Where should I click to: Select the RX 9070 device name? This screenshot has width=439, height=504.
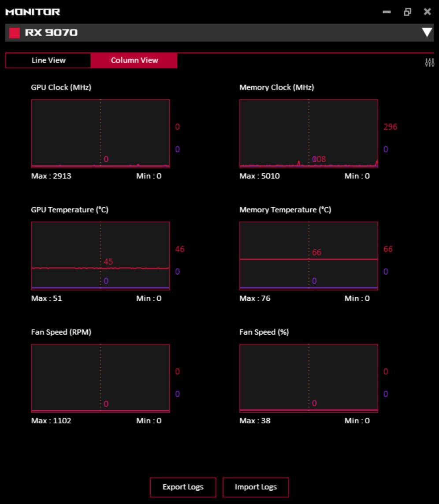(x=51, y=33)
